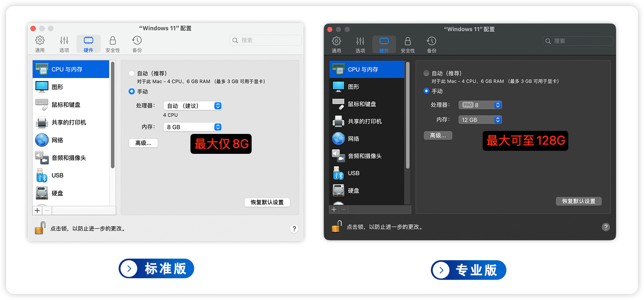644x300 pixels.
Task: Switch to Hardware tab in dark window
Action: [x=384, y=44]
